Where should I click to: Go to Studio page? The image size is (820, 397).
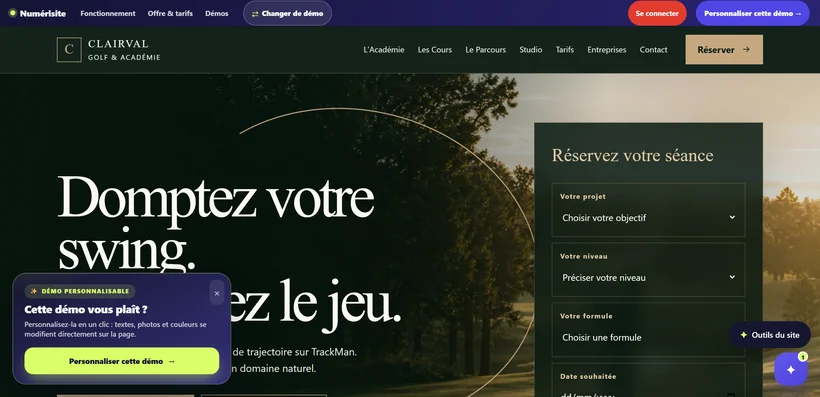[x=531, y=50]
